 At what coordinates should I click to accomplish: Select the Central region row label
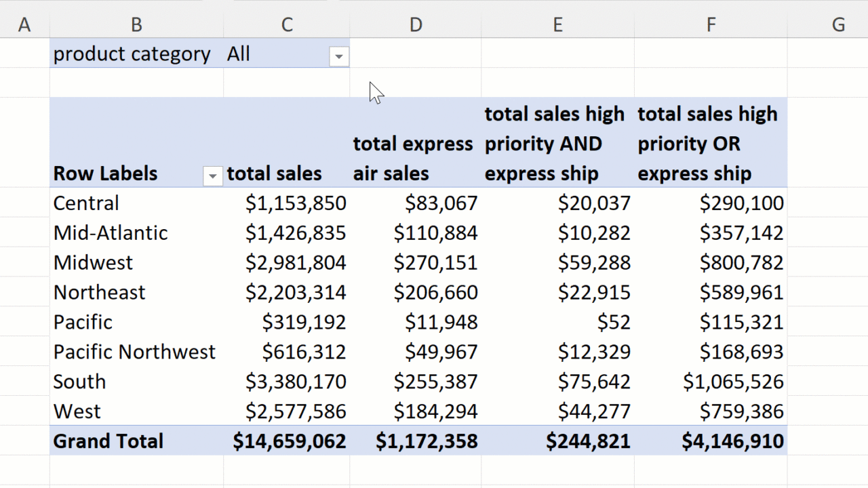click(x=86, y=203)
